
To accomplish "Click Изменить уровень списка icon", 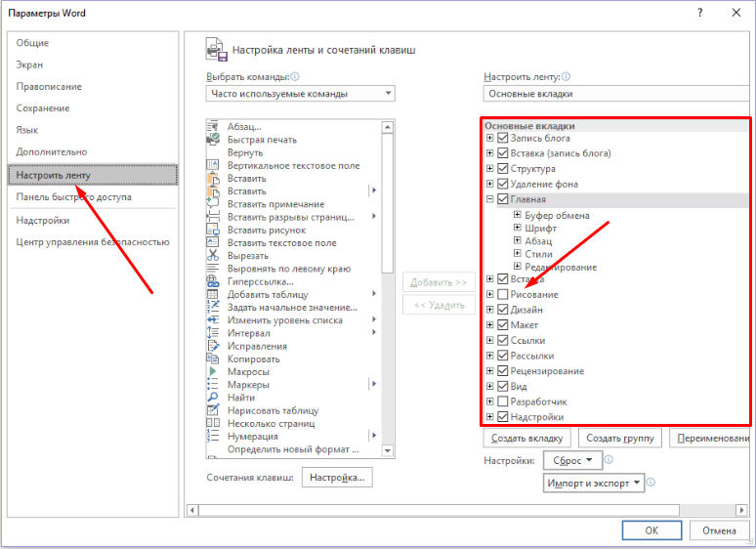I will pos(213,320).
